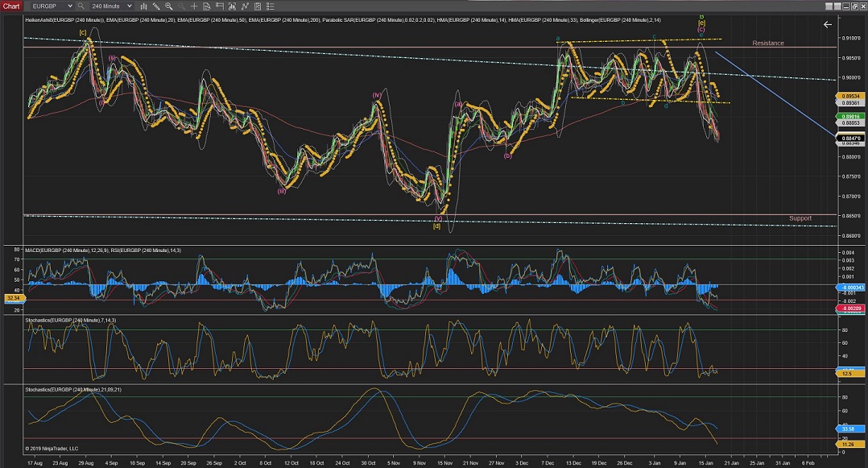Click the 17 Aug date axis label
The width and height of the screenshot is (868, 468).
35,462
